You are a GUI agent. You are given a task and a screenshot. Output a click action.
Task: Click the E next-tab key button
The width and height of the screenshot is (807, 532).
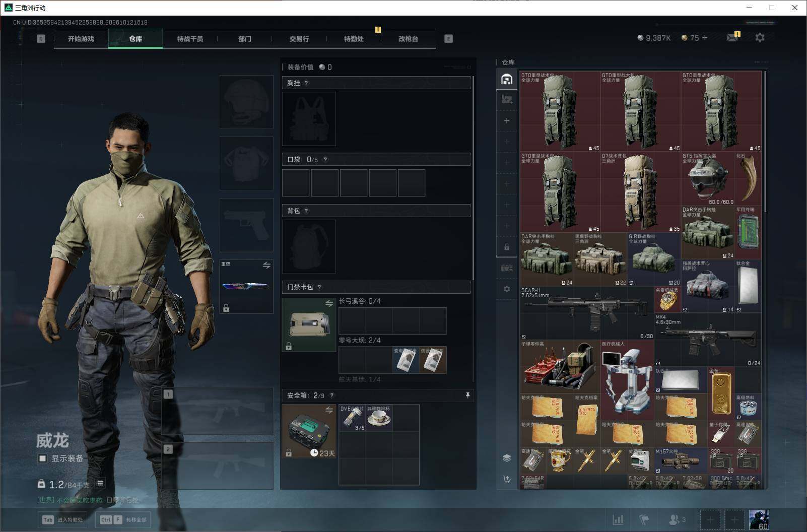coord(448,39)
